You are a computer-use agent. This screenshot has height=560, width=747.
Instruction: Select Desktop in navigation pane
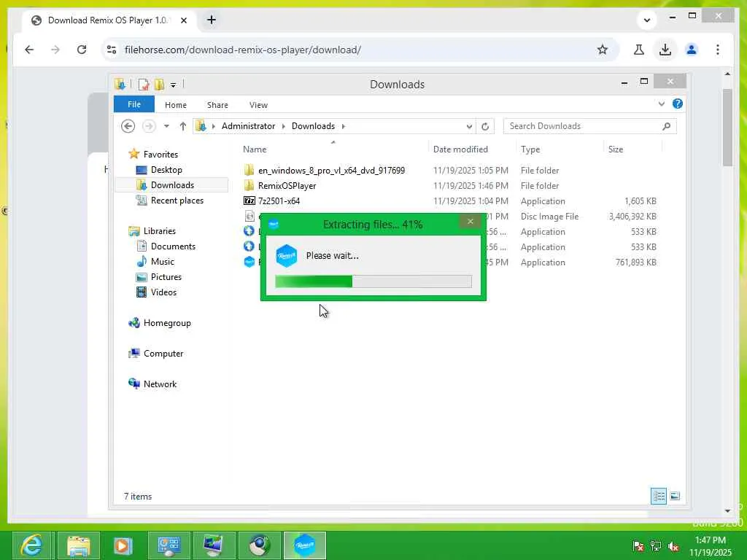[166, 169]
